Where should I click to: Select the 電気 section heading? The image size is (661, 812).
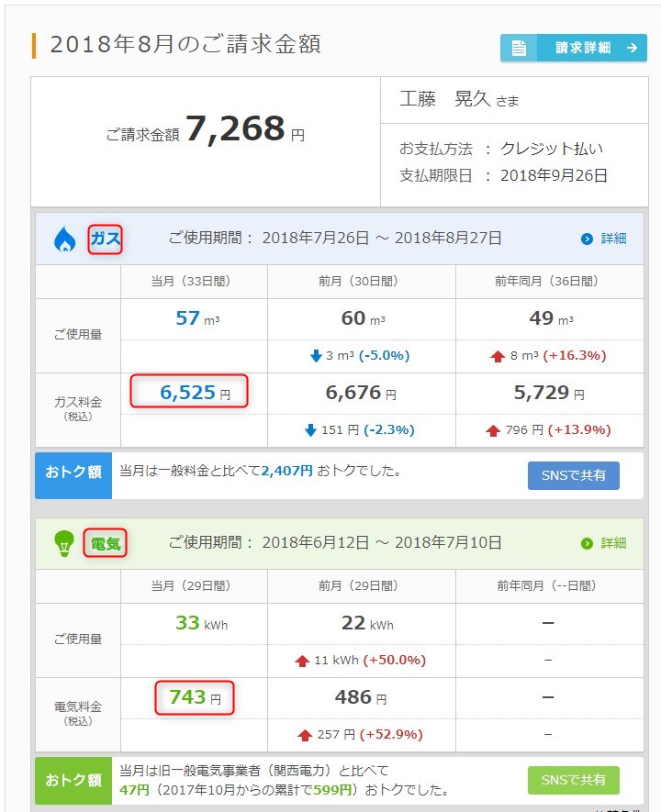pos(105,544)
